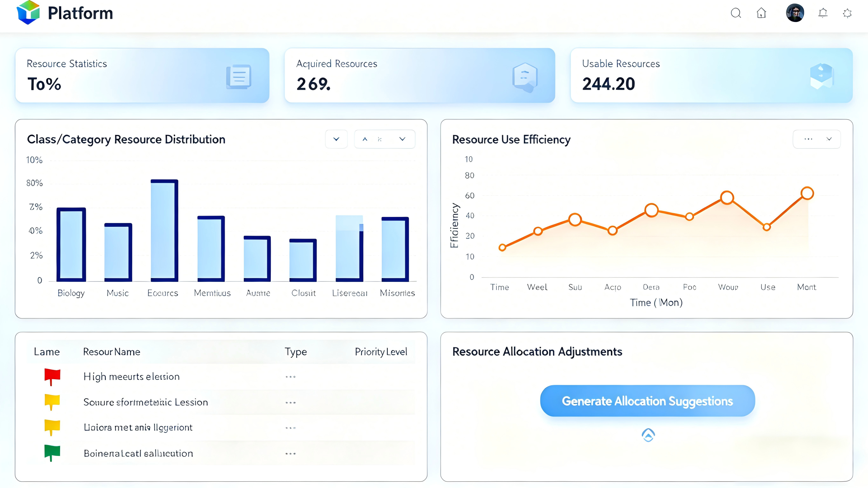Expand the Resource Use Efficiency chevron dropdown
The width and height of the screenshot is (868, 488).
[829, 139]
